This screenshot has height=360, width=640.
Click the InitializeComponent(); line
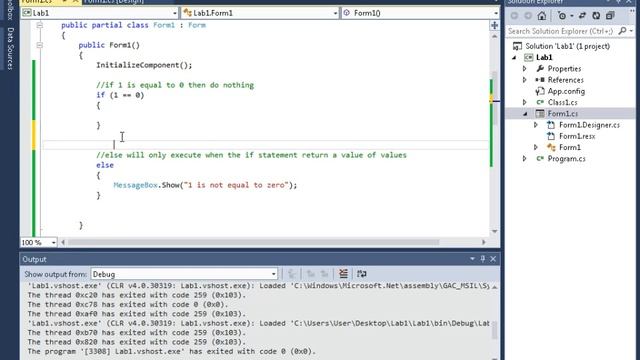coord(144,65)
